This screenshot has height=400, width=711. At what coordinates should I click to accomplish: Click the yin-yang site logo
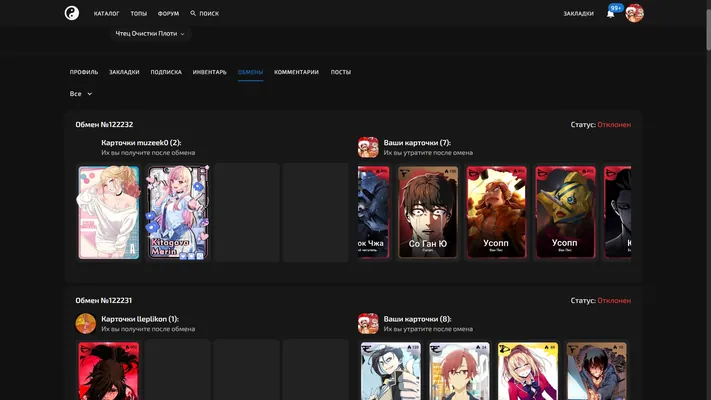(x=72, y=13)
